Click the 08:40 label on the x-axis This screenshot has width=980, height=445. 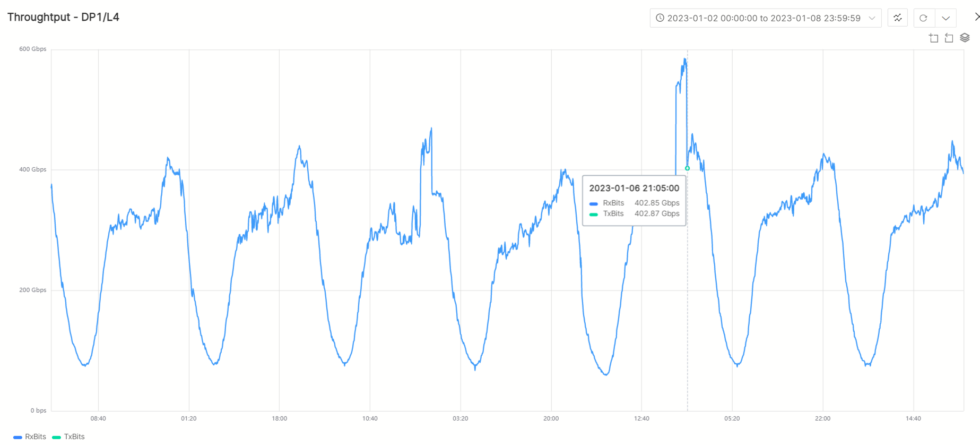point(98,418)
